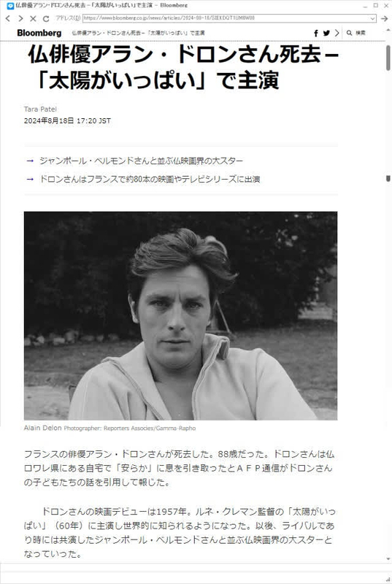Open the Bloomberg home logo link
392x584 pixels.
39,33
